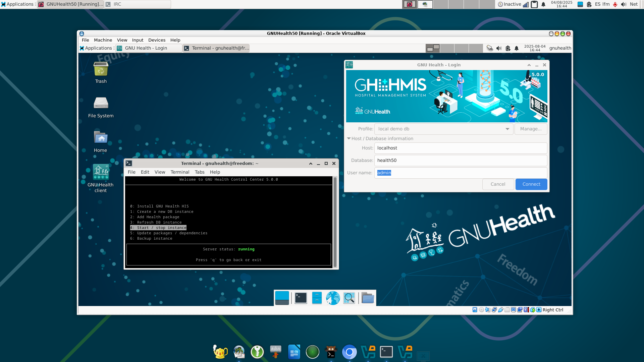Click the VirtualBox network status icon

[x=494, y=310]
